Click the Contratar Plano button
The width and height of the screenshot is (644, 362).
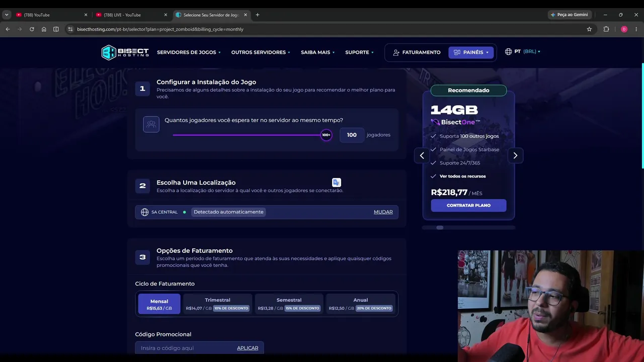tap(468, 205)
